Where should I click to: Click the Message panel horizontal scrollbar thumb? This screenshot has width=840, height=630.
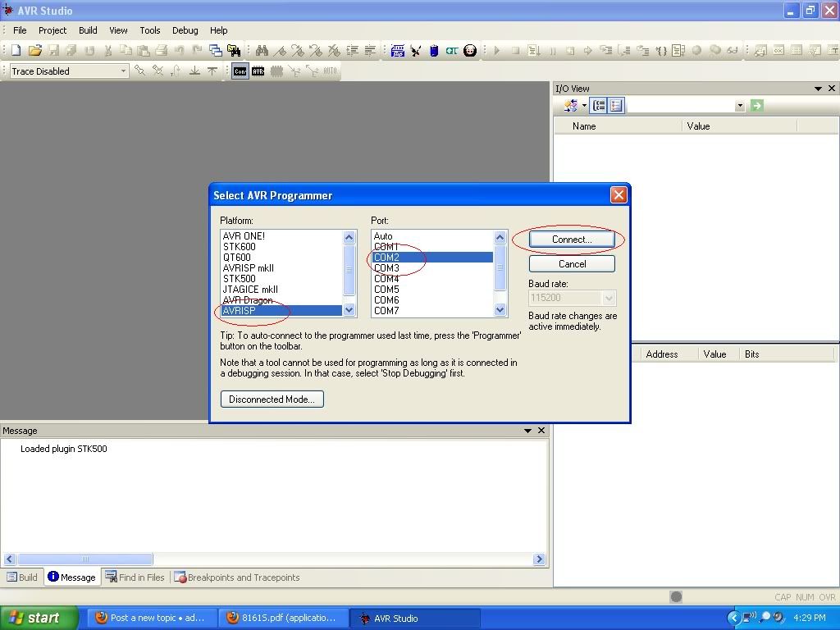(84, 559)
